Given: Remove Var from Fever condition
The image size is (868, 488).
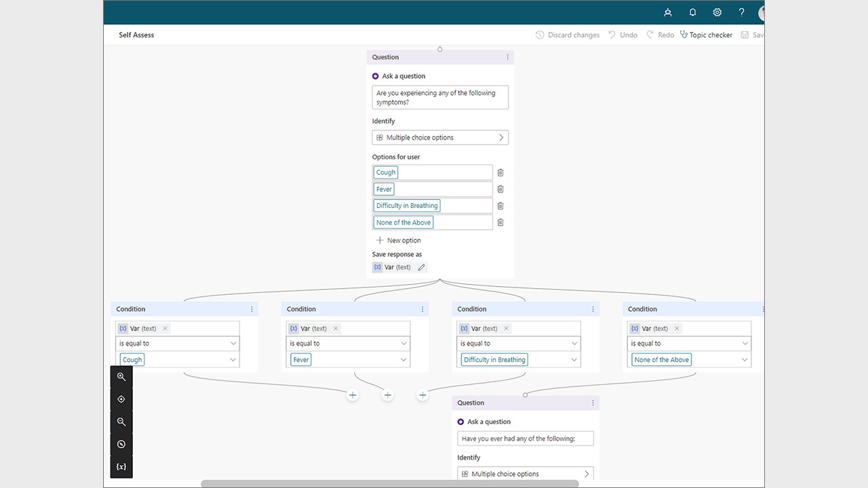Looking at the screenshot, I should [x=336, y=329].
